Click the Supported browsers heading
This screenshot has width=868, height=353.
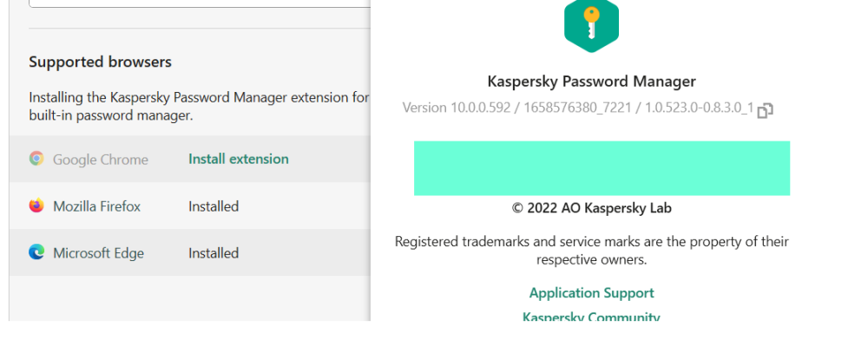click(100, 62)
